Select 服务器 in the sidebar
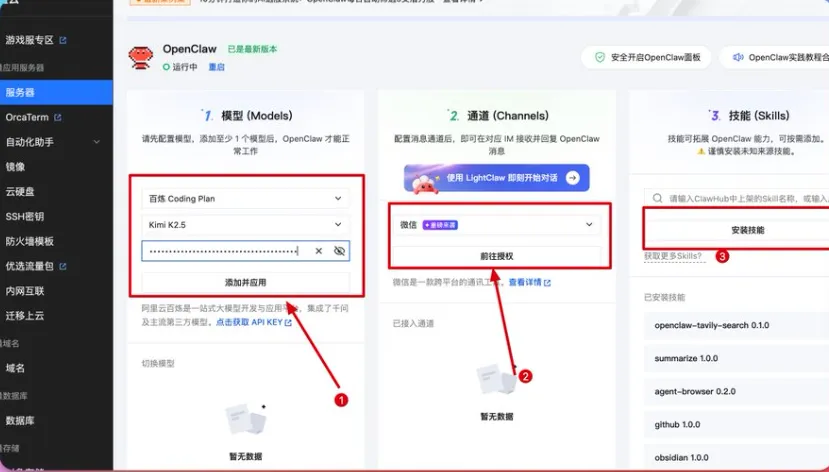Viewport: 829px width, 472px height. (56, 92)
